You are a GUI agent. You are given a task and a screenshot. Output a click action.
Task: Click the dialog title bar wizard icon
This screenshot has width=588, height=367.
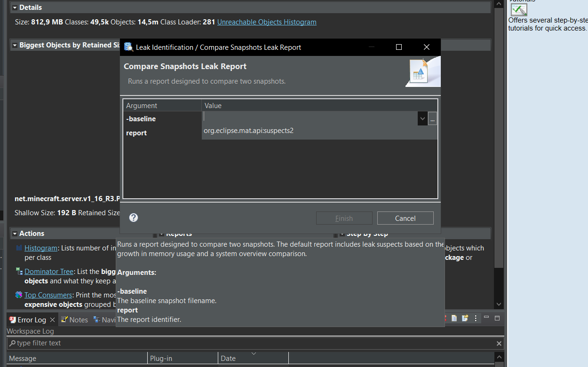(x=128, y=47)
